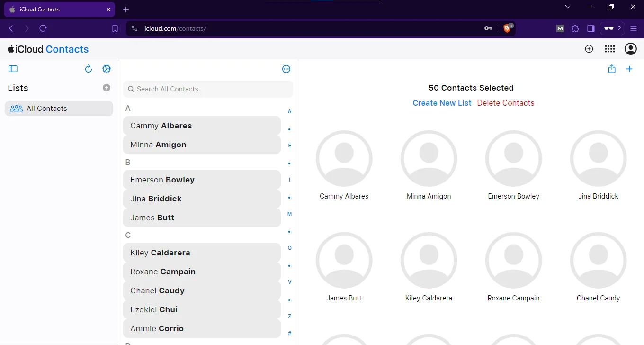This screenshot has height=345, width=644.
Task: Click James Butt avatar thumbnail
Action: tap(344, 261)
